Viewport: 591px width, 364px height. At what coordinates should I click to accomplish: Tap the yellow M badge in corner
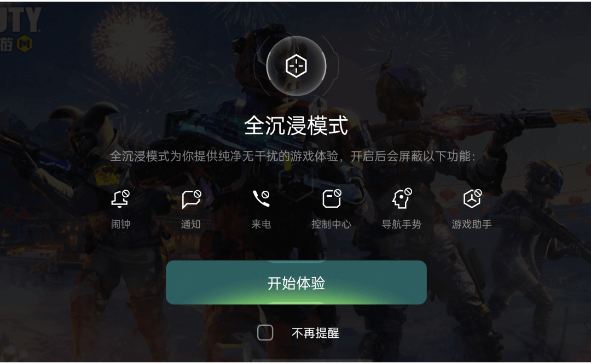click(25, 44)
